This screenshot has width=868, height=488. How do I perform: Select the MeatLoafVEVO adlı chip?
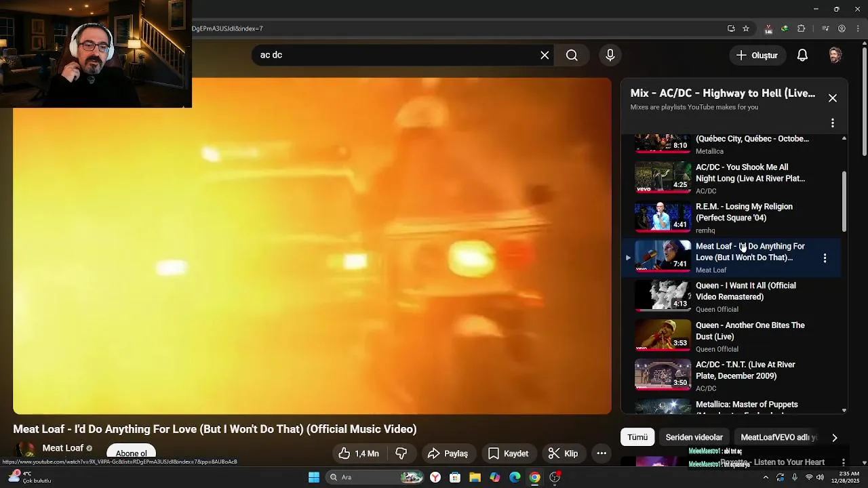point(778,437)
